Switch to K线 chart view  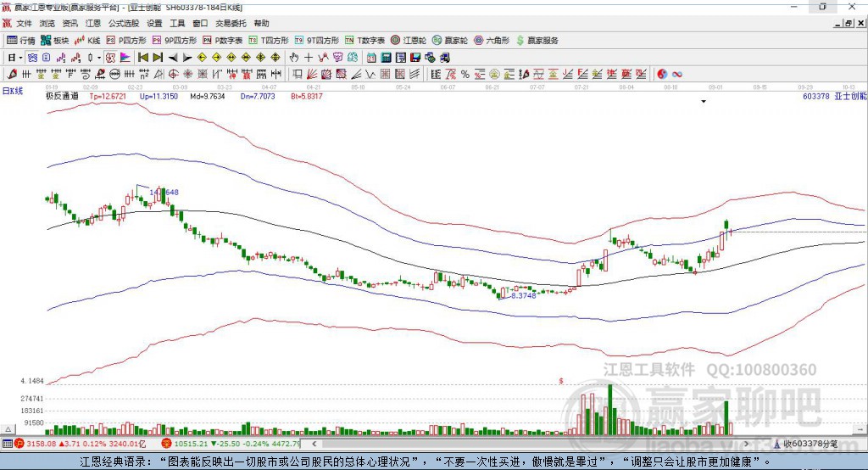click(x=87, y=41)
